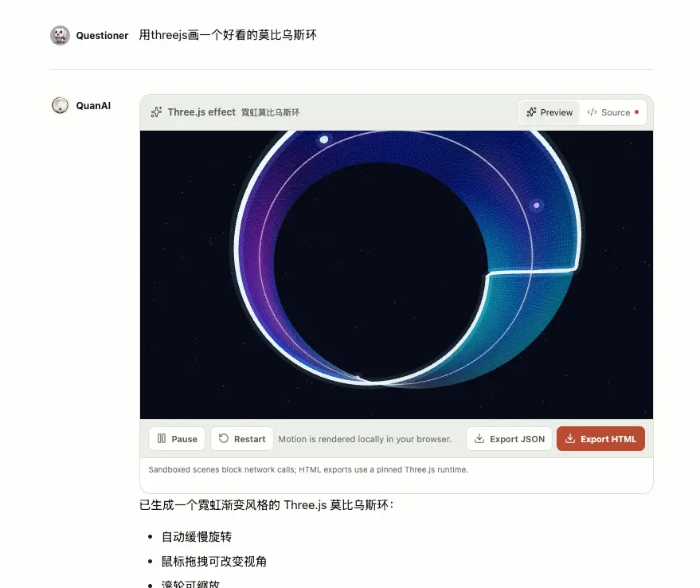Click the bullet item '滚轮可缩放'
This screenshot has width=700, height=588.
(x=190, y=584)
